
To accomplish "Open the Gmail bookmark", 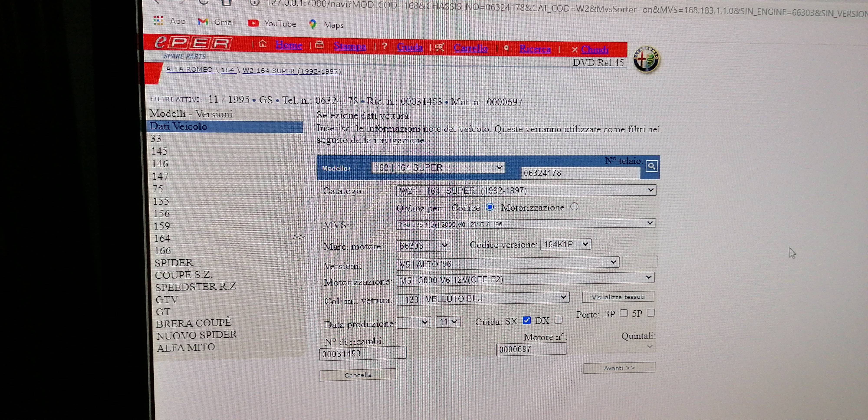I will click(x=217, y=22).
